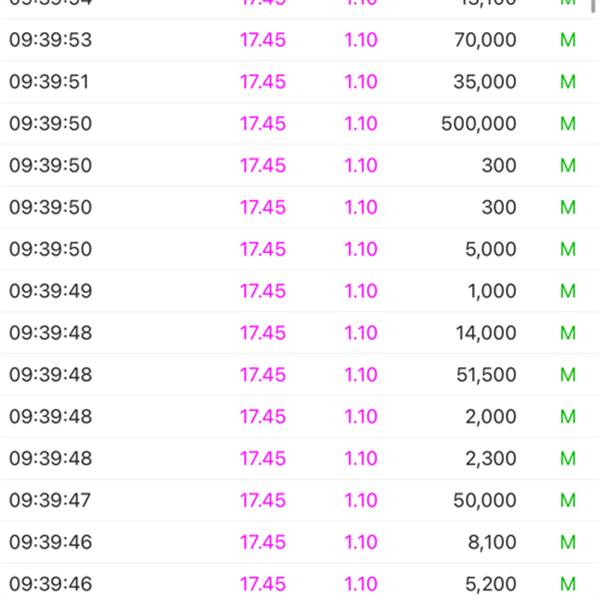Click the 35,000 volume value
Viewport: 600px width, 600px height.
[485, 82]
